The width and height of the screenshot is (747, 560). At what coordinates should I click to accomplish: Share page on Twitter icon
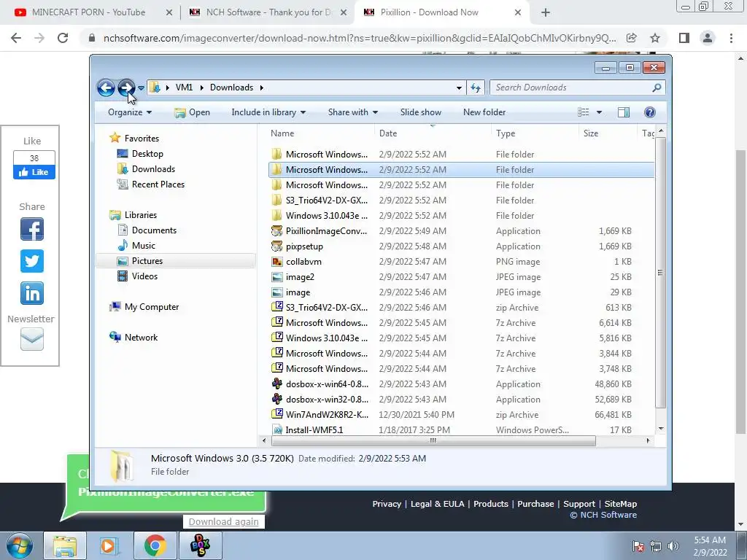pos(32,261)
